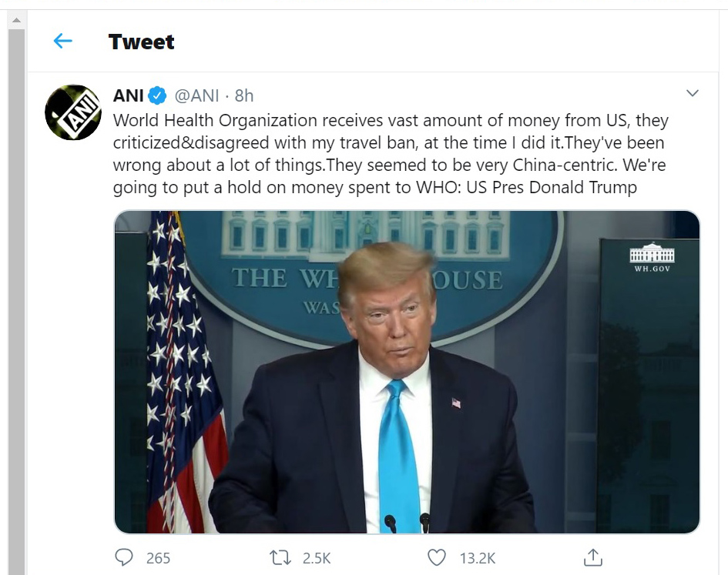Click the Tweet header title
Viewport: 728px width, 575px height.
(142, 42)
